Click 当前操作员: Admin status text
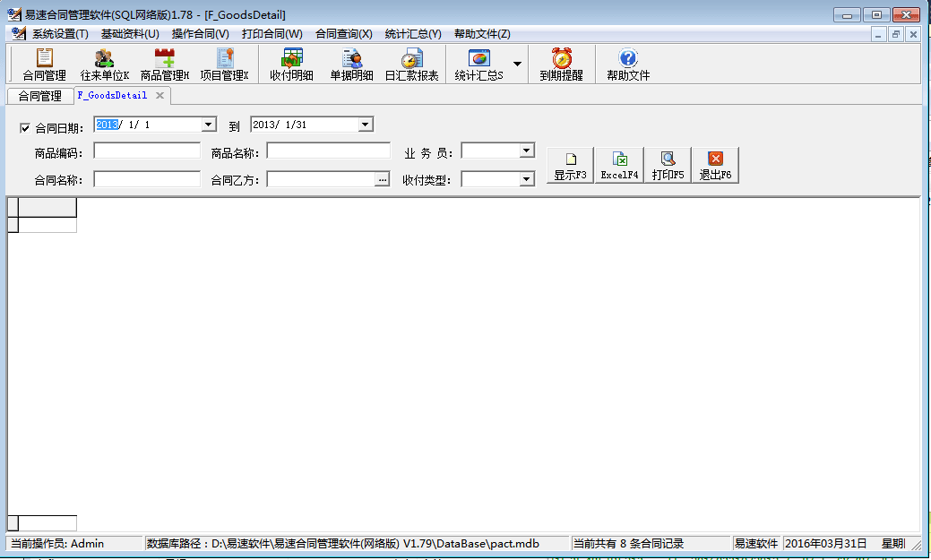Image resolution: width=931 pixels, height=560 pixels. 57,543
